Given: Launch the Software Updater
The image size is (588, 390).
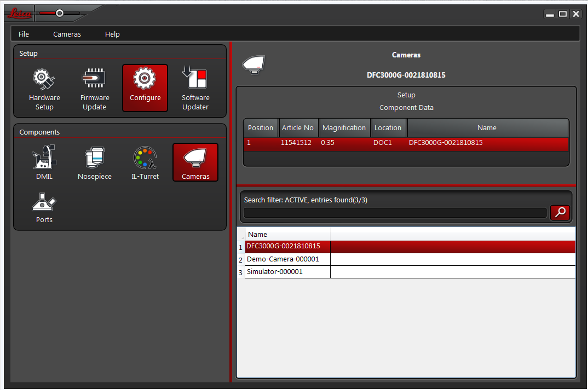Looking at the screenshot, I should tap(195, 89).
